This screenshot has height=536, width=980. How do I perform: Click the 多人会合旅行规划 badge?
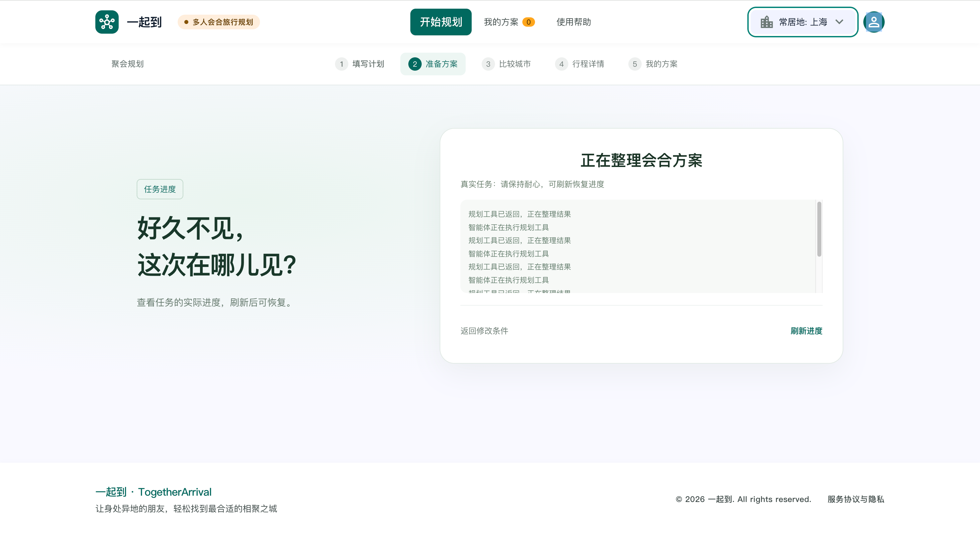pyautogui.click(x=219, y=22)
